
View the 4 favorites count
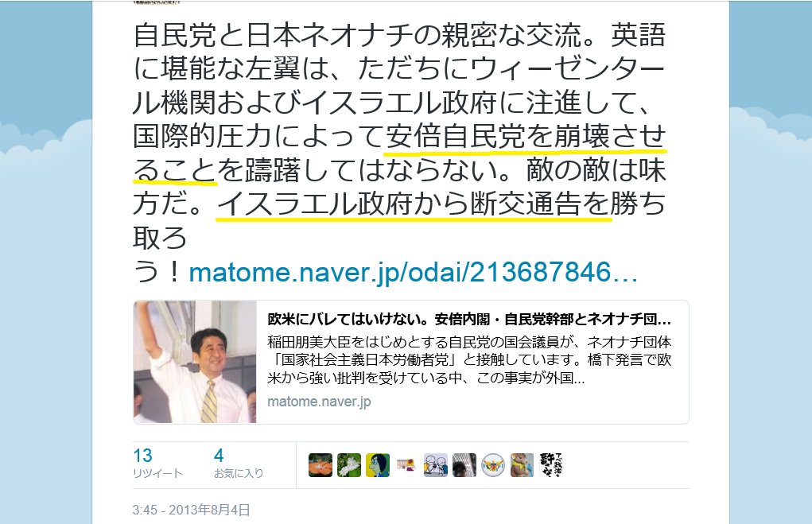click(x=219, y=455)
